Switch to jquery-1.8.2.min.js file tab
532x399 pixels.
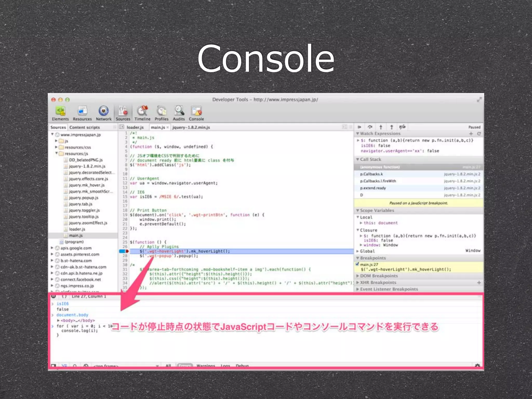coord(191,127)
